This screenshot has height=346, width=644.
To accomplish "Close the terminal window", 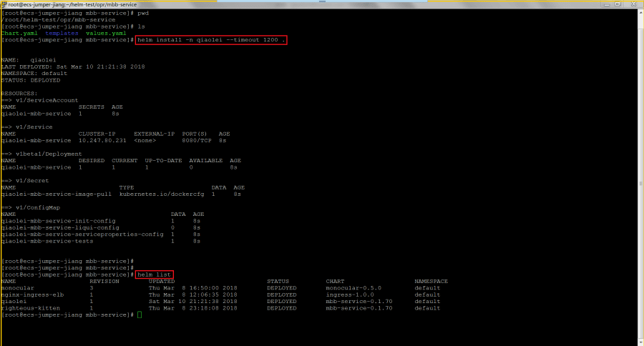I will click(634, 4).
